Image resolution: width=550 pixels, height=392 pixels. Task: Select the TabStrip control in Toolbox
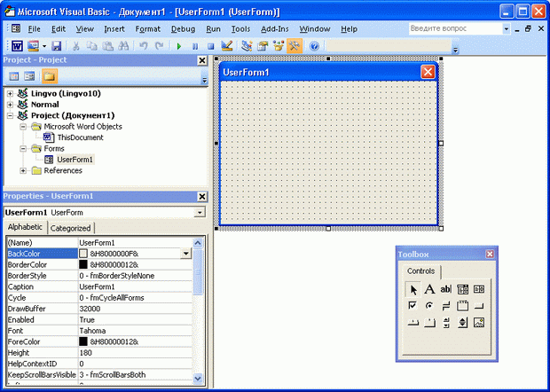(x=413, y=323)
